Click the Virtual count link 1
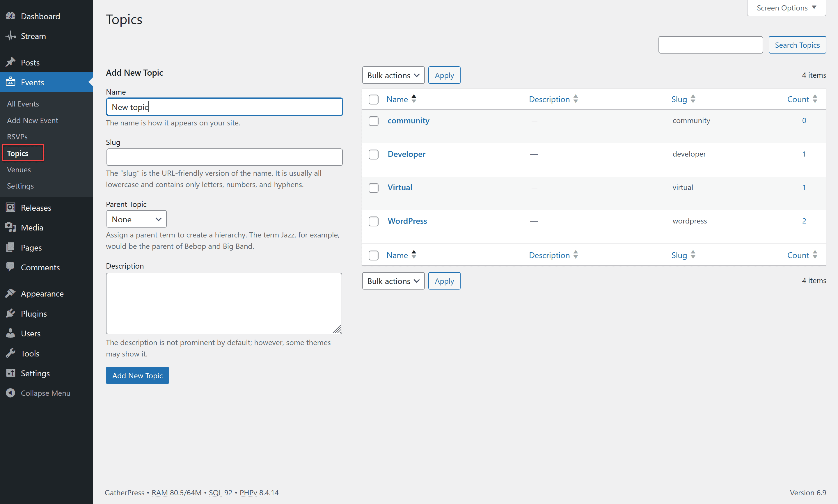The width and height of the screenshot is (838, 504). pos(804,187)
